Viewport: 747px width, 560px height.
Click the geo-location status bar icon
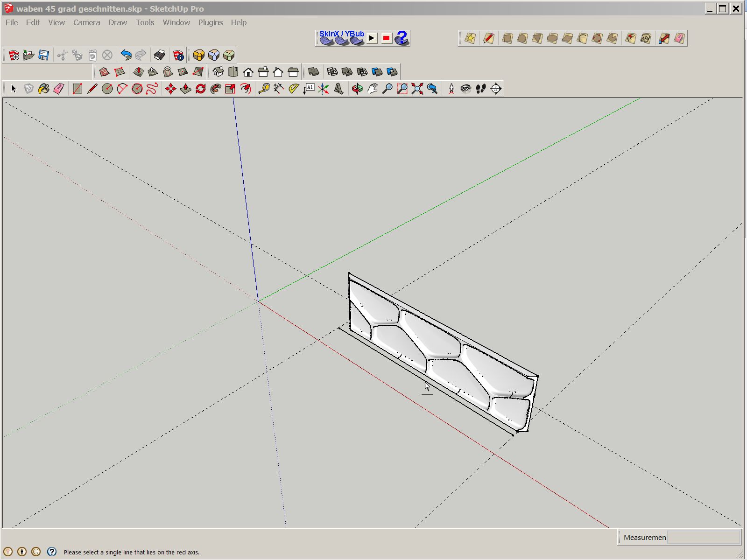(x=8, y=552)
